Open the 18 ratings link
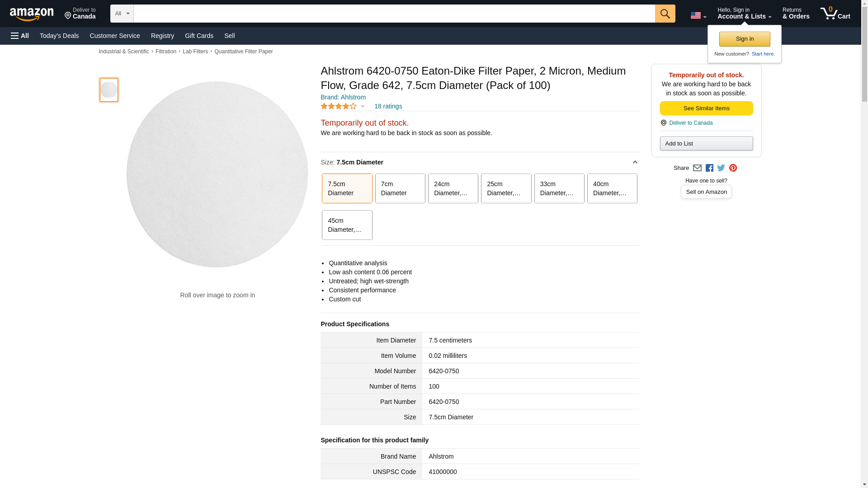 point(388,106)
